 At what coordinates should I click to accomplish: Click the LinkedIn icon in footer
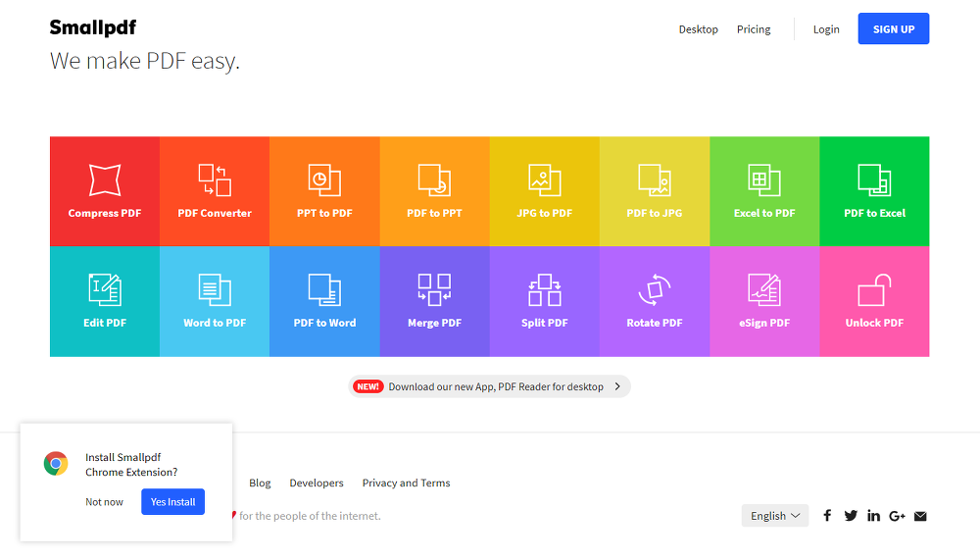(x=874, y=516)
